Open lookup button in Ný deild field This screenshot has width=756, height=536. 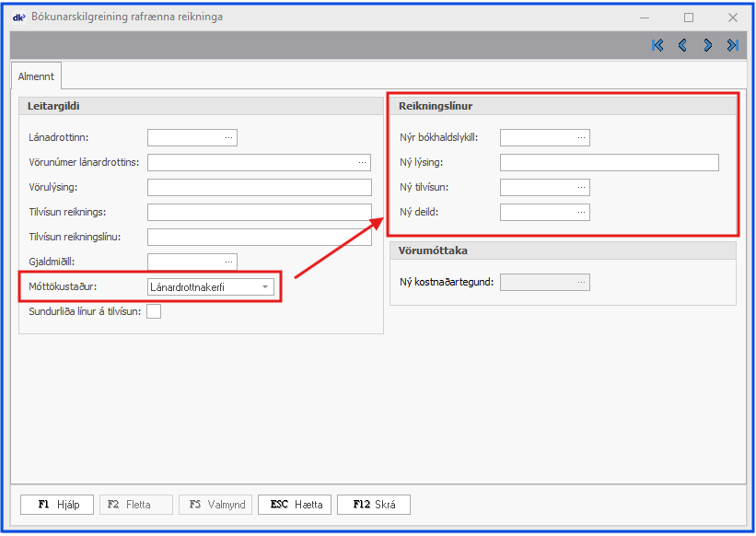click(x=581, y=213)
